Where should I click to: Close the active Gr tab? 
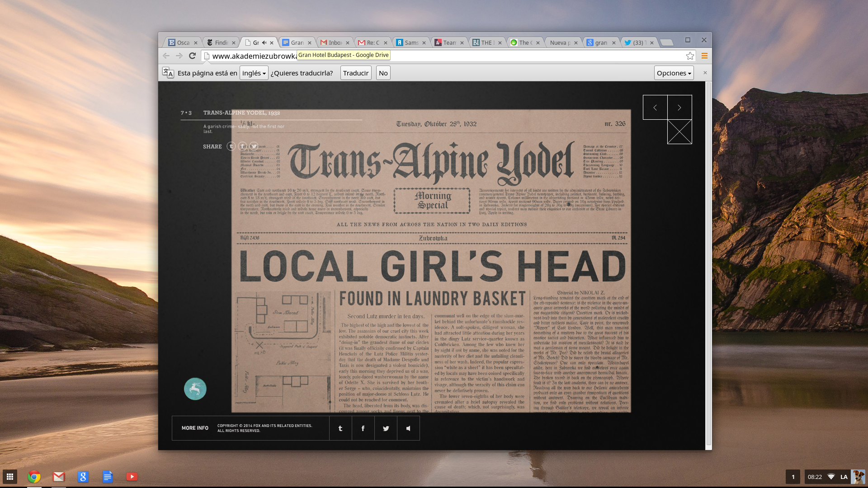[272, 42]
